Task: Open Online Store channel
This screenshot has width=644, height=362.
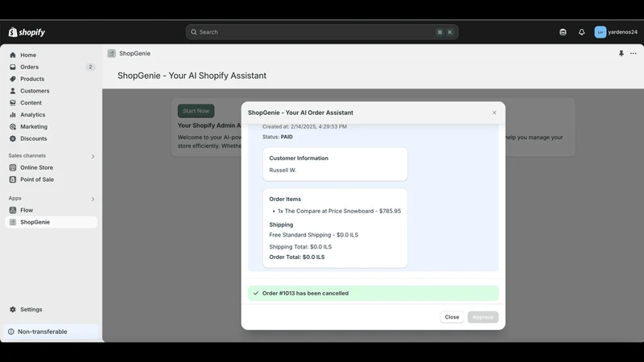Action: [51, 167]
